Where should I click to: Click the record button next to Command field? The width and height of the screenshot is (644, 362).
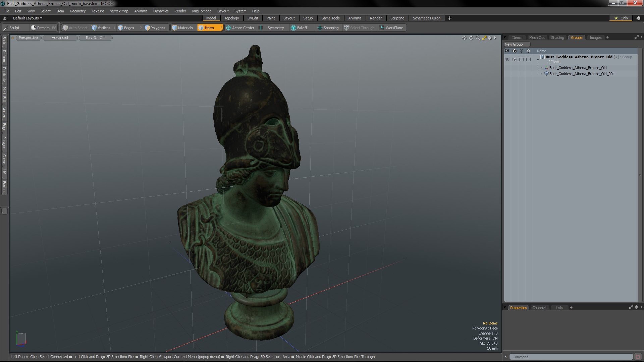638,357
